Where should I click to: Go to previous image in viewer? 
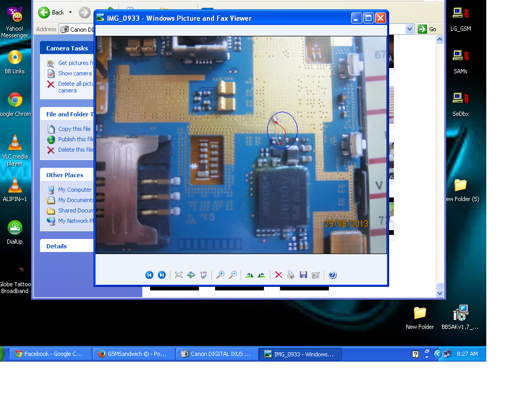(x=149, y=275)
